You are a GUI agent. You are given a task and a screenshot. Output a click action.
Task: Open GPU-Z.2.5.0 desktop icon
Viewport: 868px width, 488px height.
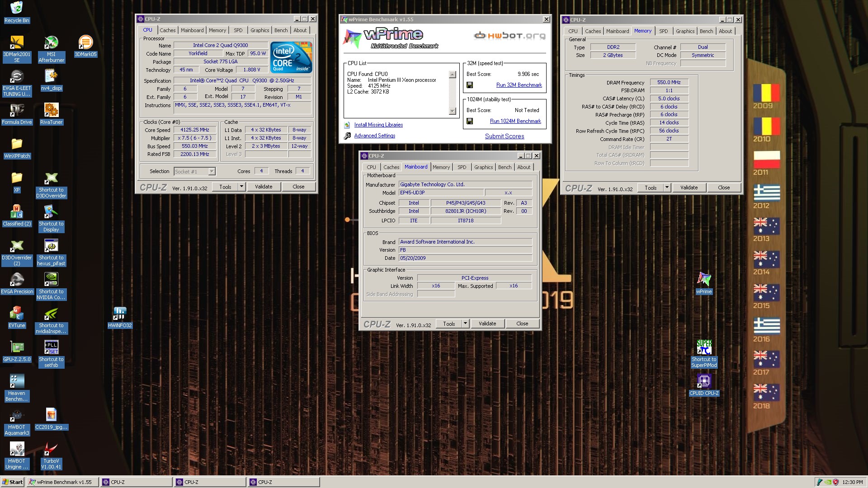pyautogui.click(x=17, y=351)
